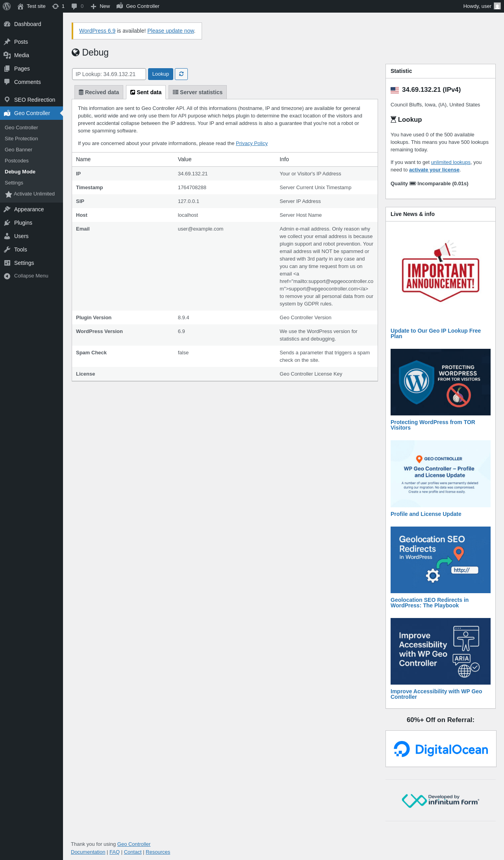Open the updates icon in admin bar
The height and width of the screenshot is (860, 504).
[58, 6]
